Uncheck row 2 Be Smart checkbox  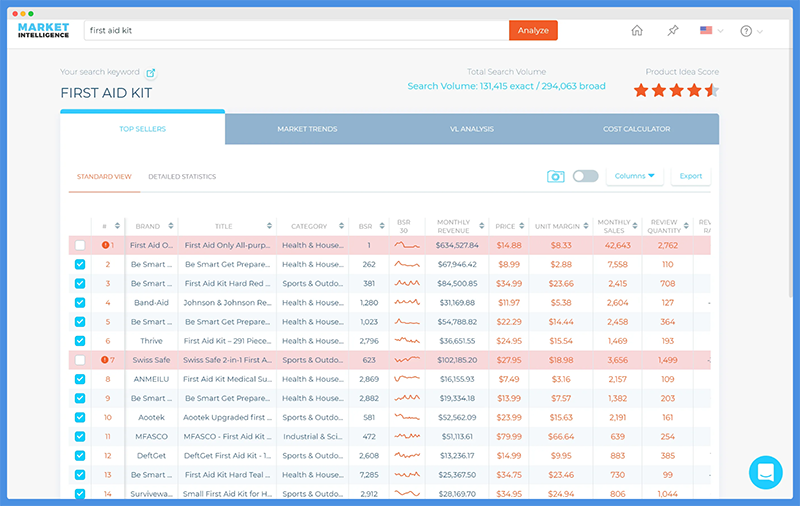coord(80,264)
